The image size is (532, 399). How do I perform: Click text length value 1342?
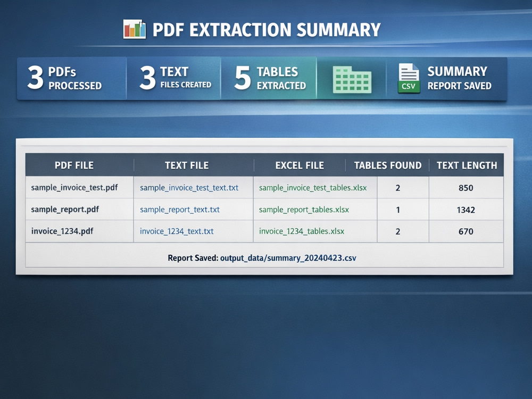(x=466, y=210)
